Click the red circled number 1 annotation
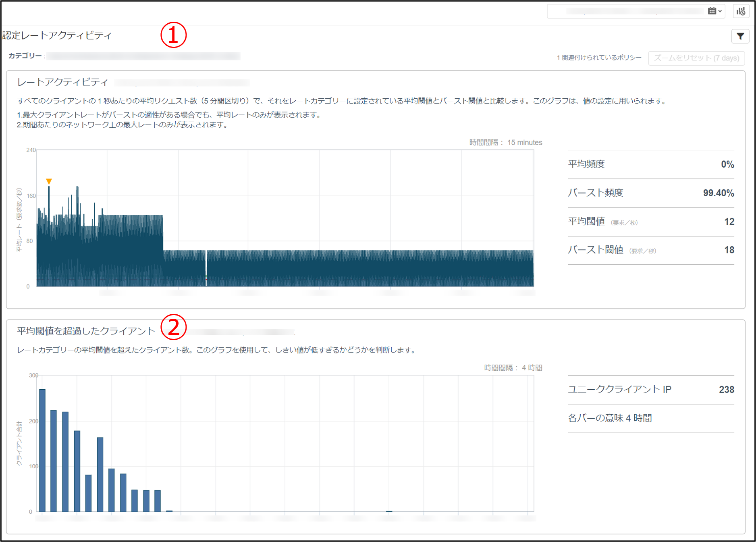Viewport: 756px width, 542px height. pos(173,35)
